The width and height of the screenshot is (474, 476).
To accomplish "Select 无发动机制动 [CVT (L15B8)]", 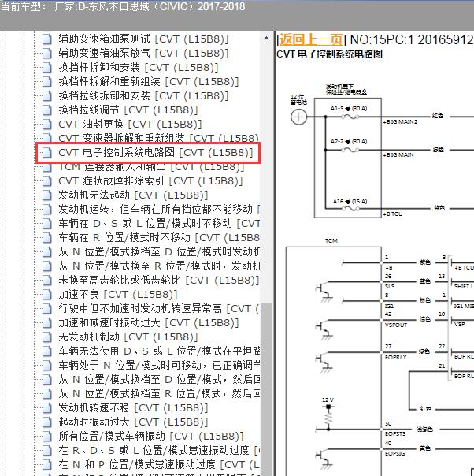I will 128,337.
